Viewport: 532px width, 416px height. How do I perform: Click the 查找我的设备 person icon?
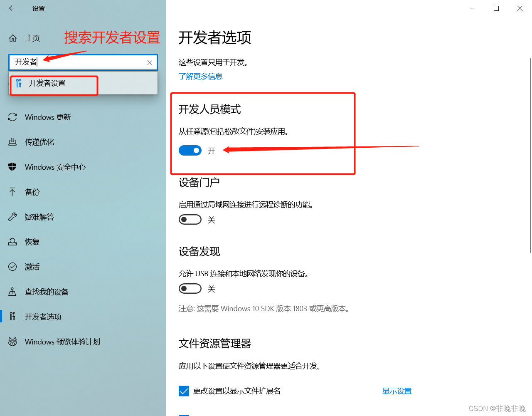coord(12,292)
